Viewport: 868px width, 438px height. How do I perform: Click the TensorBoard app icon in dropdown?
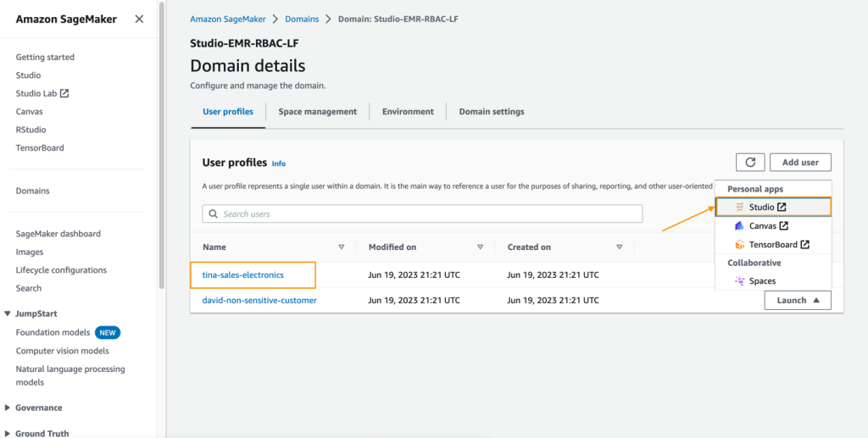[739, 245]
